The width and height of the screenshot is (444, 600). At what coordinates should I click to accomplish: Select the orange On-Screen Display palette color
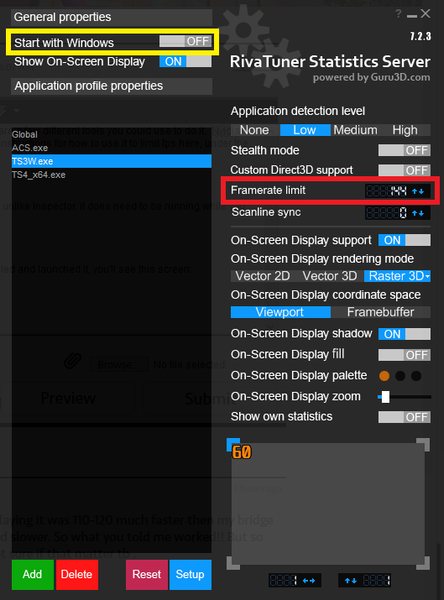384,376
